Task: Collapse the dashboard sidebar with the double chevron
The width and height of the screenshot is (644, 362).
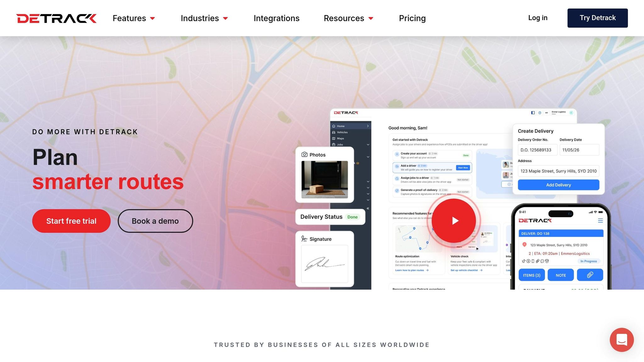Action: (368, 208)
